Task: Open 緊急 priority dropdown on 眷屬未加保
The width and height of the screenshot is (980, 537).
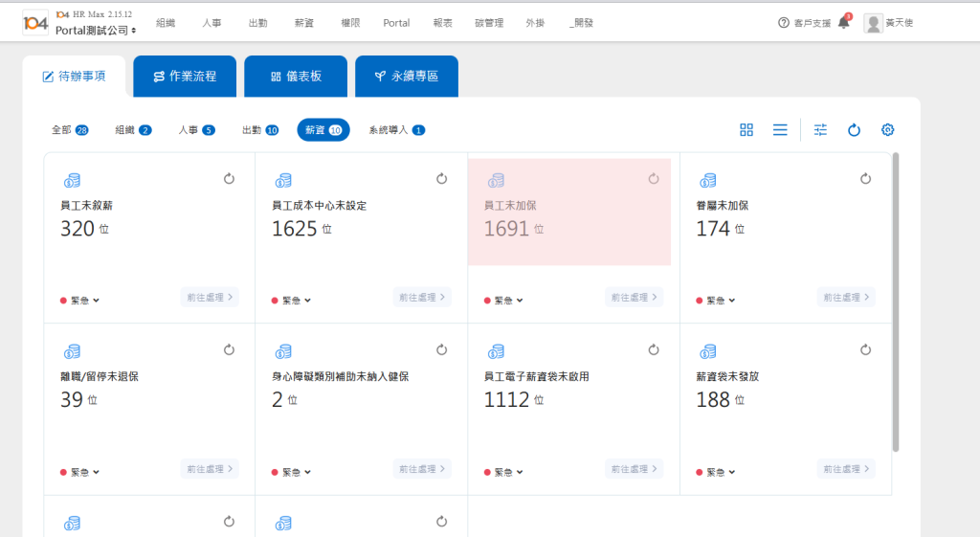Action: click(716, 301)
